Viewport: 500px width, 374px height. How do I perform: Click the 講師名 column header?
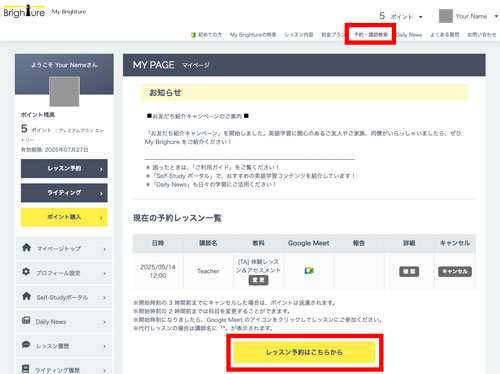click(208, 243)
